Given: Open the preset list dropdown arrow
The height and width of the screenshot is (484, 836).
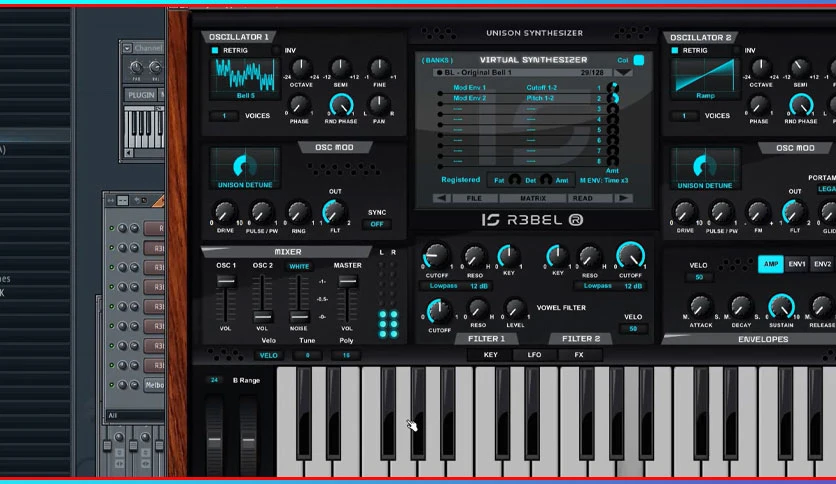Looking at the screenshot, I should coord(623,72).
